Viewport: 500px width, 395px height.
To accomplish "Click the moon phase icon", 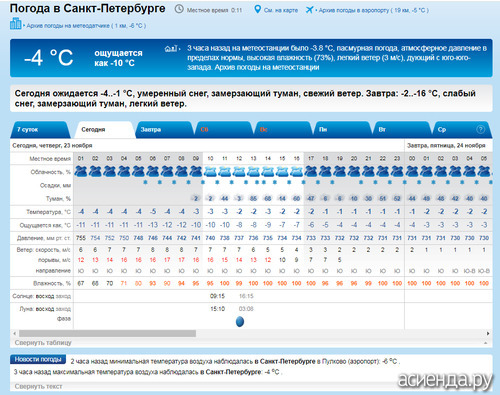I will click(240, 322).
